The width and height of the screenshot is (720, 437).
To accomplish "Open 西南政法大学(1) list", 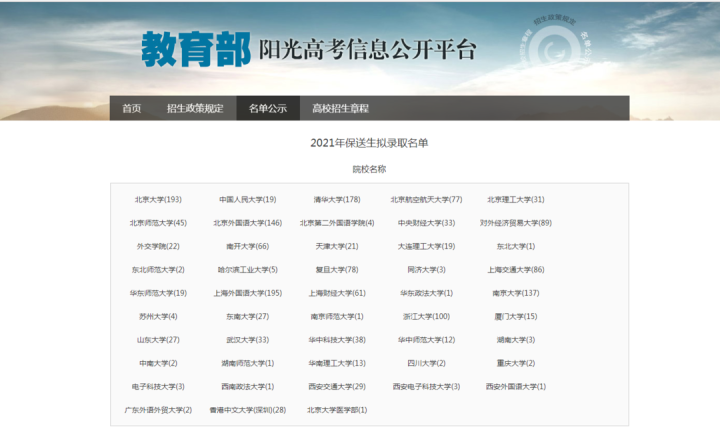I will pyautogui.click(x=248, y=387).
